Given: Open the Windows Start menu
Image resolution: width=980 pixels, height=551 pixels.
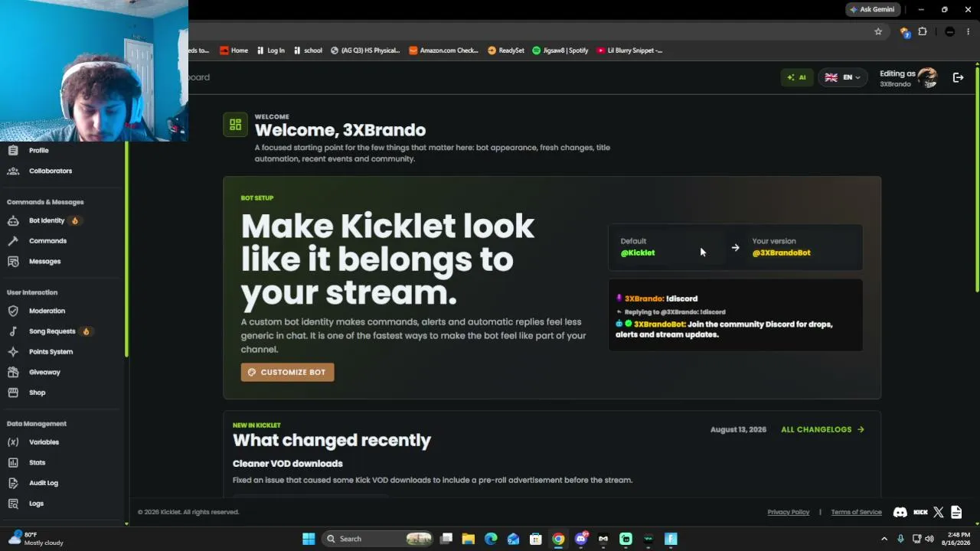Looking at the screenshot, I should [309, 539].
